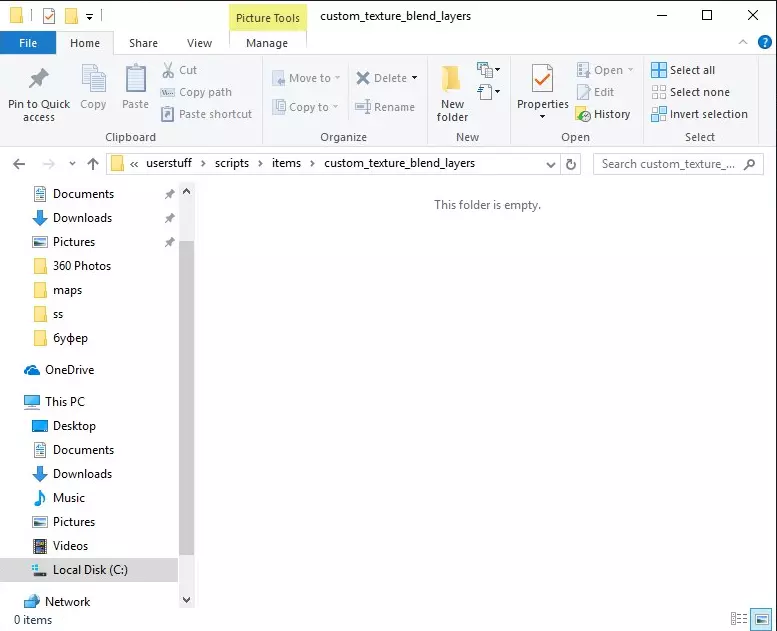This screenshot has width=777, height=631.
Task: Switch to the Home ribbon tab
Action: [85, 43]
